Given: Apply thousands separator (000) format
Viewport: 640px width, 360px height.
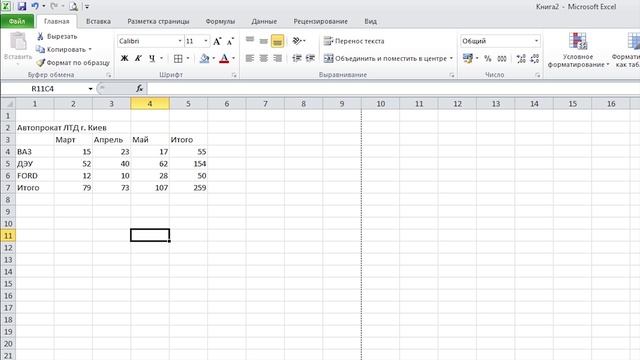Looking at the screenshot, I should tap(502, 58).
